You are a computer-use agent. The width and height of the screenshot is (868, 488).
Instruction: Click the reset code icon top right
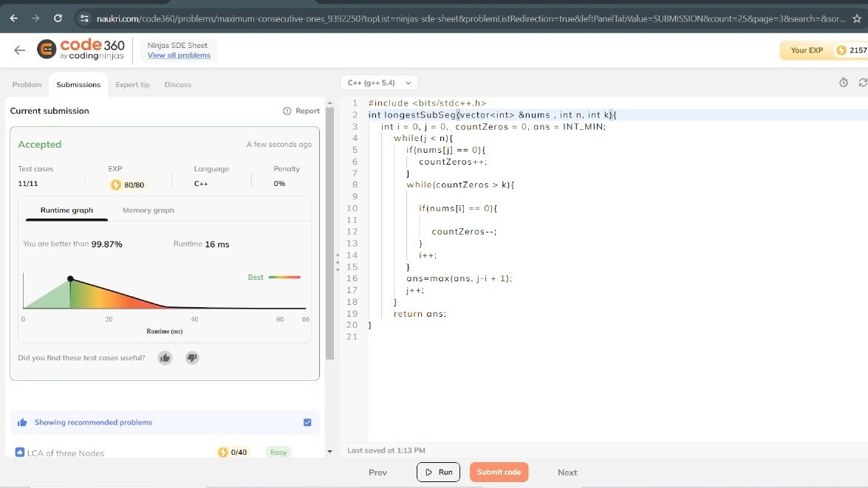click(x=862, y=83)
